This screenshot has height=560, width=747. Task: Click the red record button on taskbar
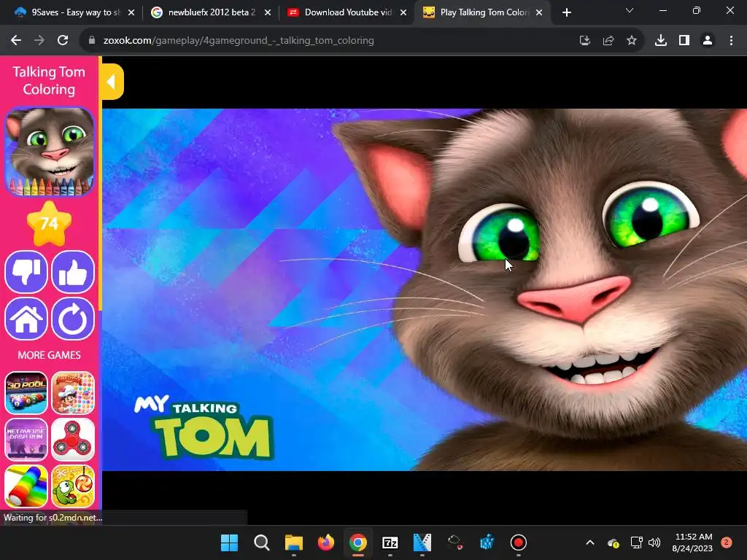pyautogui.click(x=519, y=542)
